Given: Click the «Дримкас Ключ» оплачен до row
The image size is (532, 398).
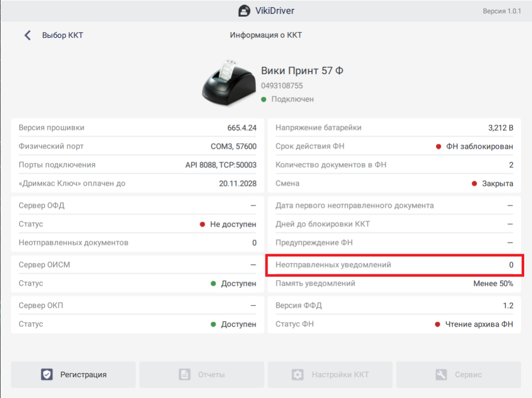Looking at the screenshot, I should pos(137,184).
